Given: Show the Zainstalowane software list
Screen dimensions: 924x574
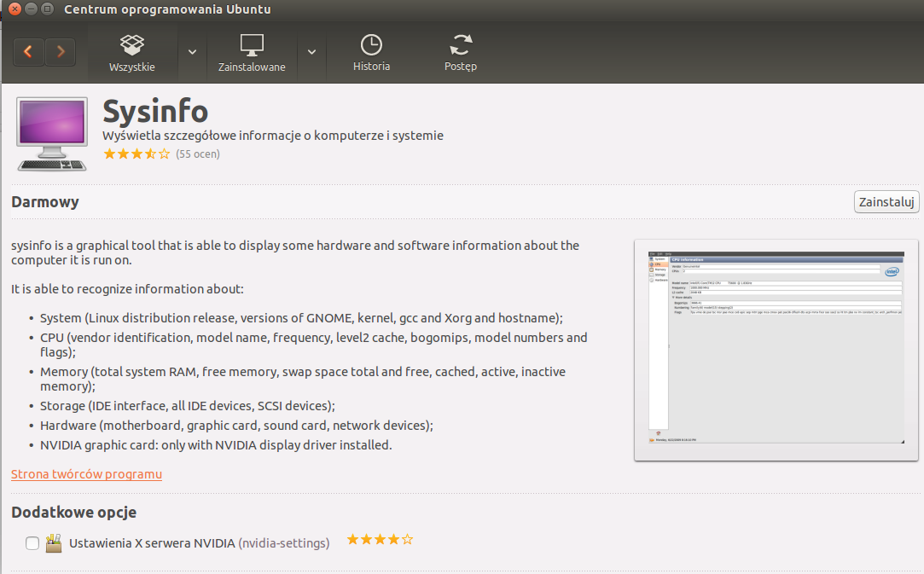Looking at the screenshot, I should (x=252, y=53).
